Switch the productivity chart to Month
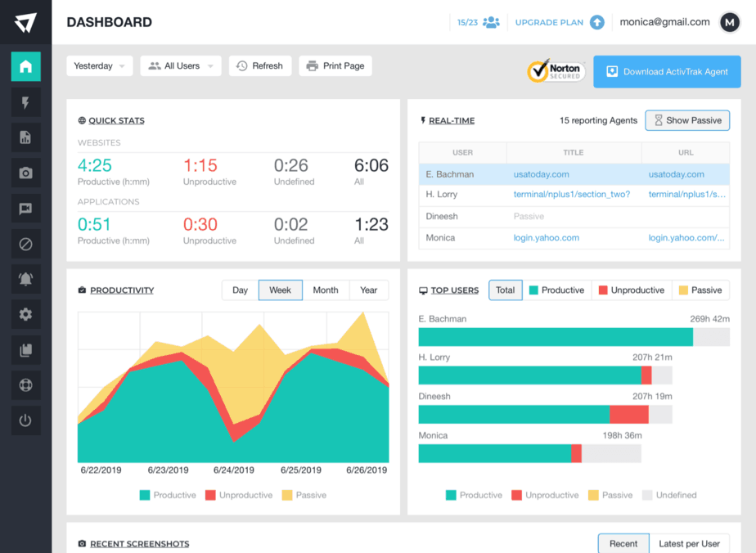This screenshot has width=756, height=553. [x=325, y=290]
